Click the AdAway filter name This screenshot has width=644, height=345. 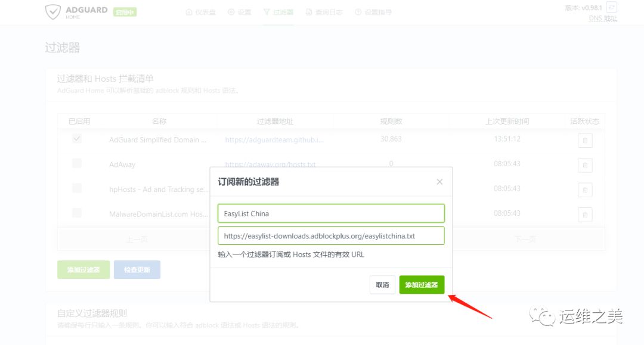[122, 164]
